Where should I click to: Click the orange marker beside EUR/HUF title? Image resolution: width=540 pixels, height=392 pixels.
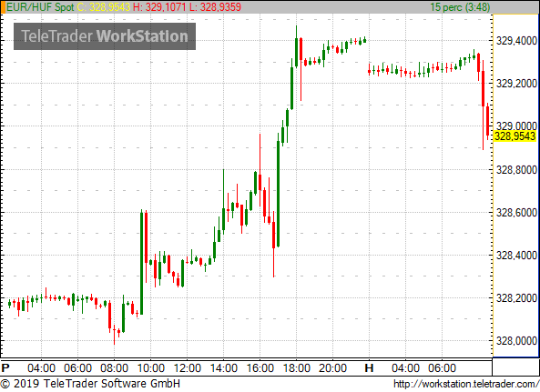point(3,7)
